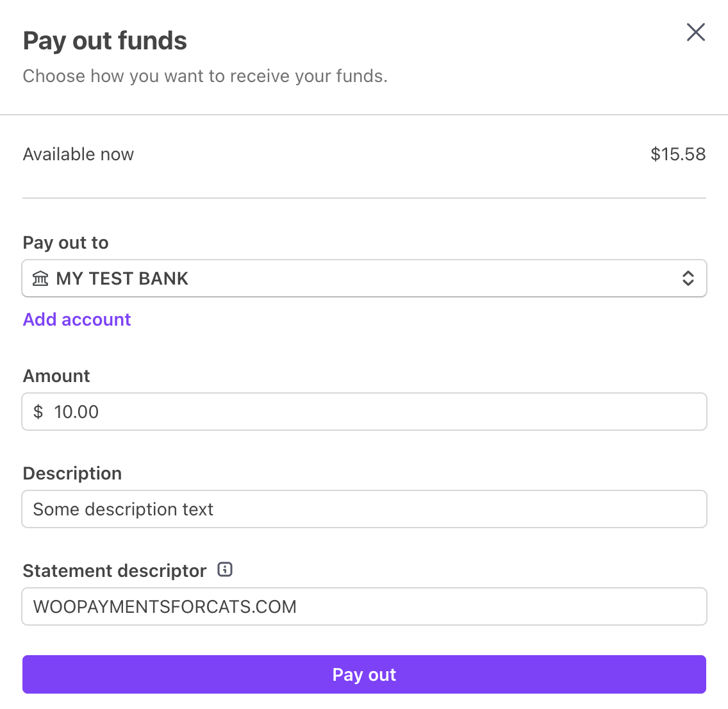Click the Amount field label
The height and width of the screenshot is (709, 728).
coord(56,376)
